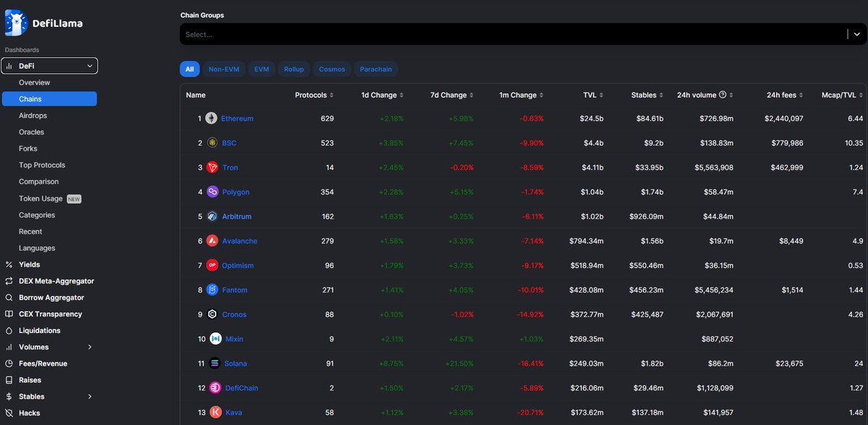Sort table by 1d Change column

(382, 95)
